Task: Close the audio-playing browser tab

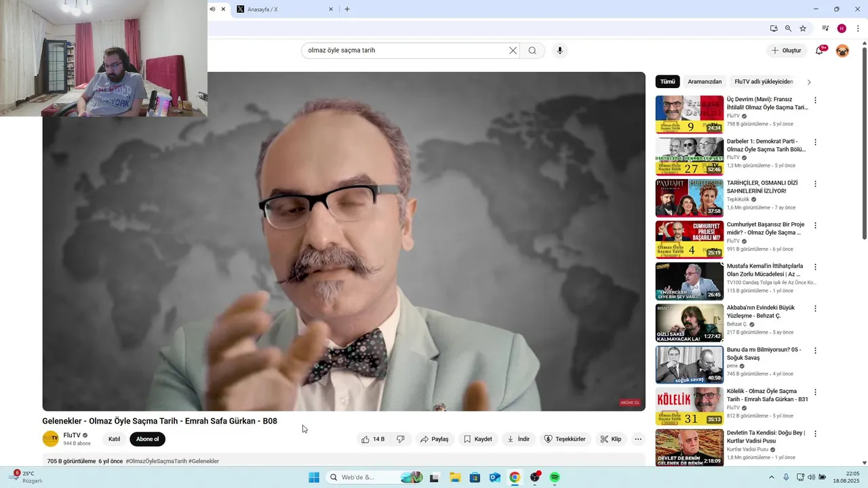Action: [223, 9]
